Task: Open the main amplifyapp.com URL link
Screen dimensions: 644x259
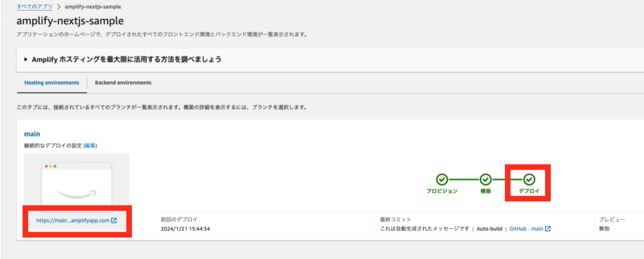Action: (x=72, y=220)
